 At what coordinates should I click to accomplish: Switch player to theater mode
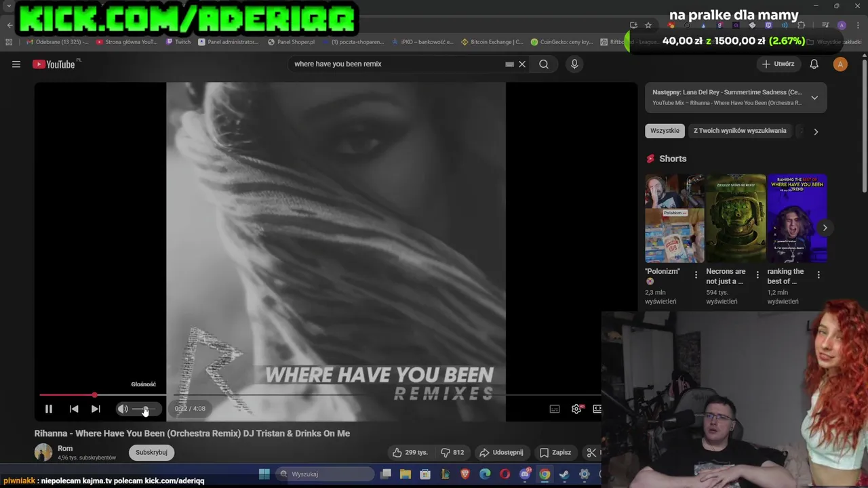[597, 409]
